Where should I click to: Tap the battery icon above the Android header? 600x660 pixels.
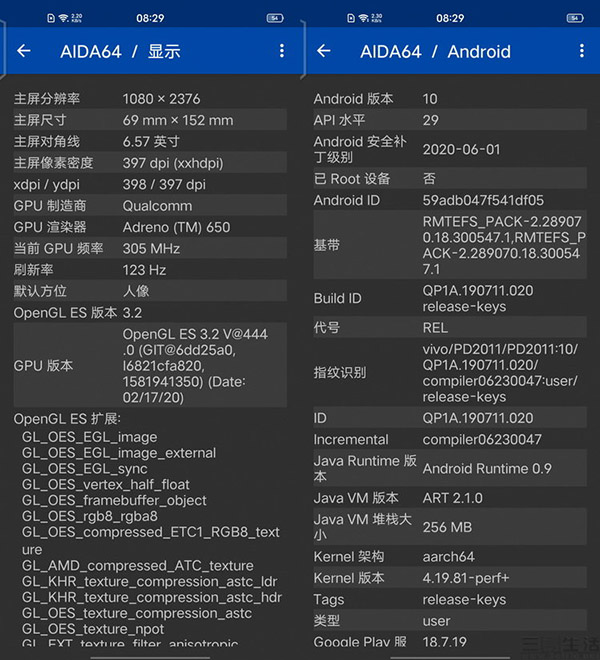[x=575, y=18]
